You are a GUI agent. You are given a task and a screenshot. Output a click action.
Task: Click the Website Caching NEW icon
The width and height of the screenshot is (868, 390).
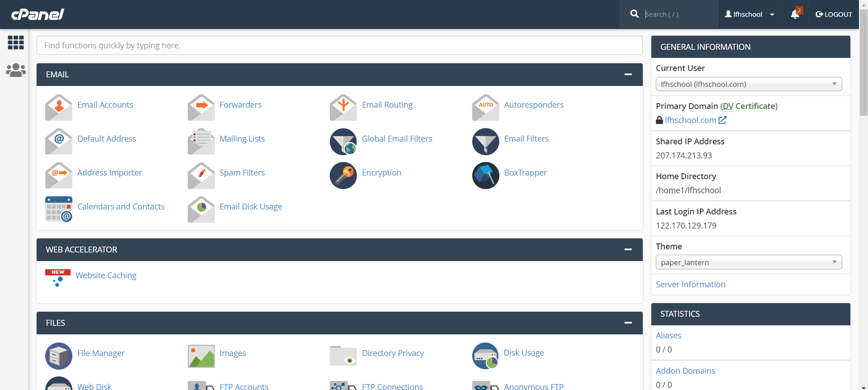[x=58, y=278]
